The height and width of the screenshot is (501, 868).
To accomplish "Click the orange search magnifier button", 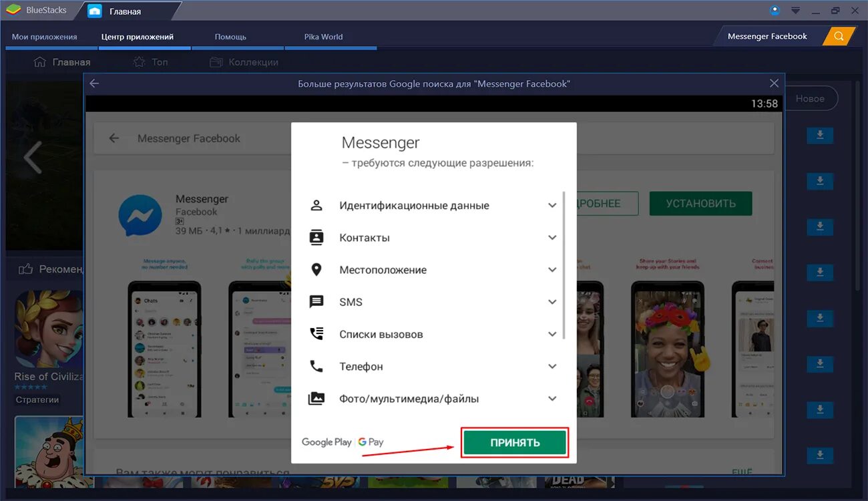I will [839, 36].
